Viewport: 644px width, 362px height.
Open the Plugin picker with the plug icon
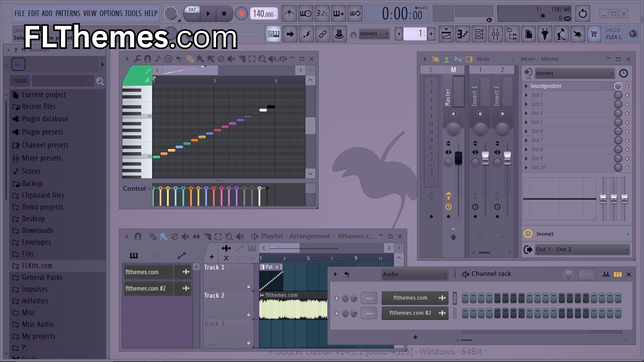click(x=545, y=34)
